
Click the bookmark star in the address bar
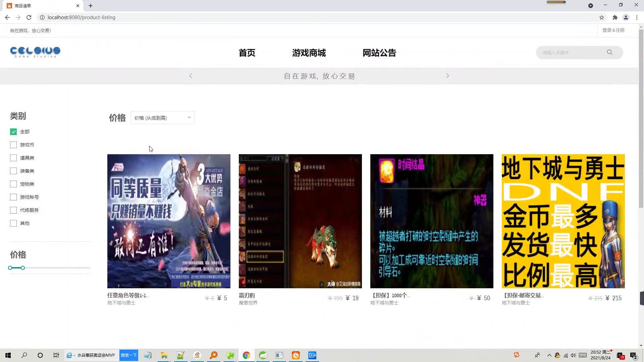[x=601, y=17]
